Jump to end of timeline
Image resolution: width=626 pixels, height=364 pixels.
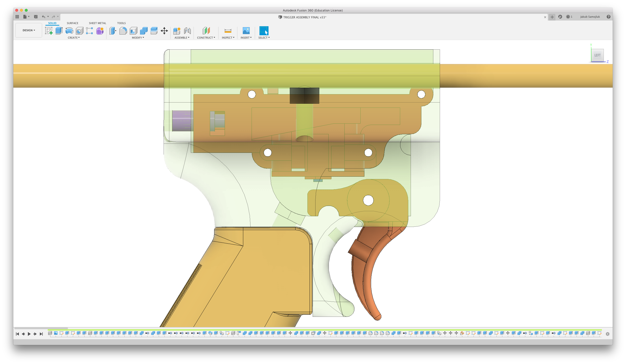(x=41, y=334)
